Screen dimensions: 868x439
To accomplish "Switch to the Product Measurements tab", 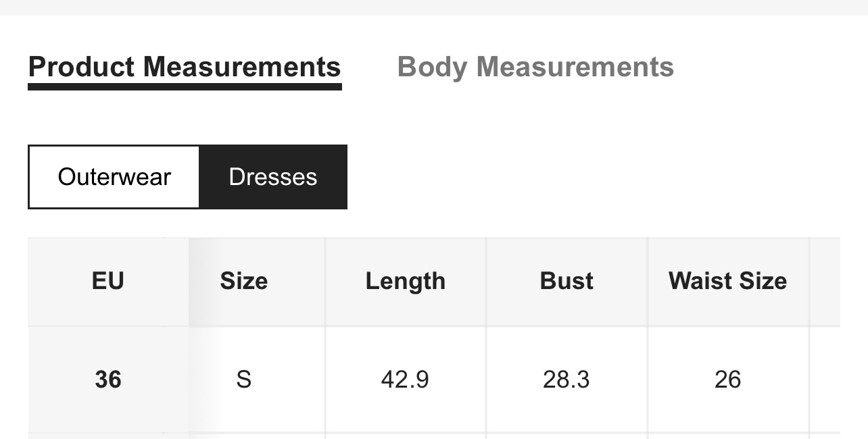I will pyautogui.click(x=185, y=68).
